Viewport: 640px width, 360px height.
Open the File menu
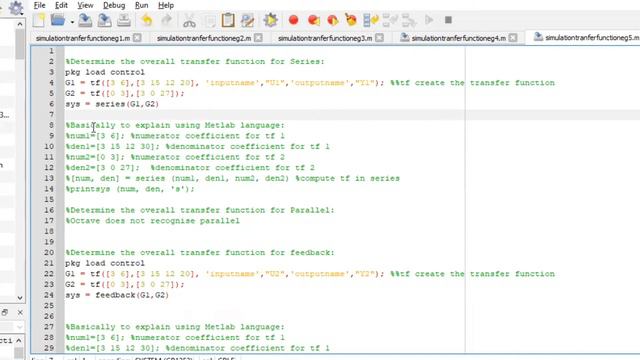point(40,5)
